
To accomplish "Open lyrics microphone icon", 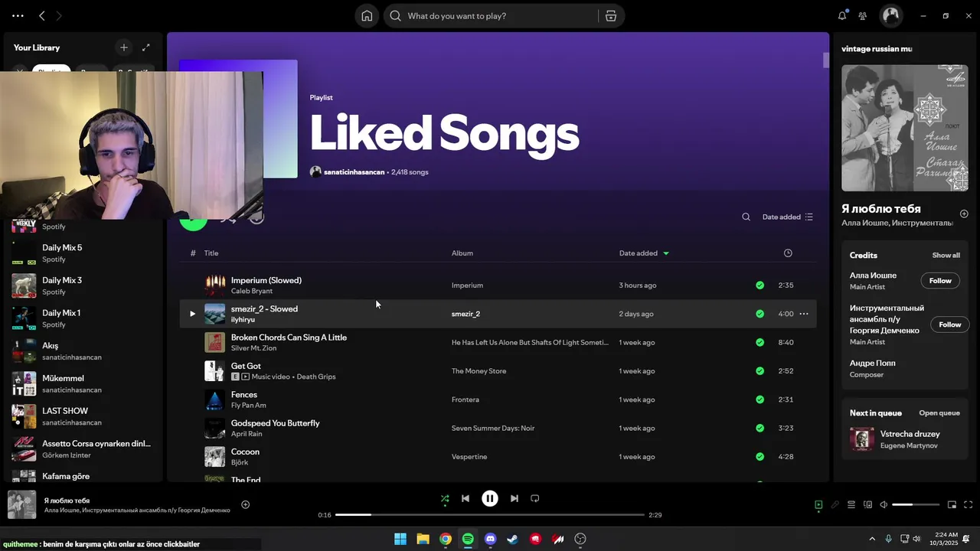I will pos(835,505).
